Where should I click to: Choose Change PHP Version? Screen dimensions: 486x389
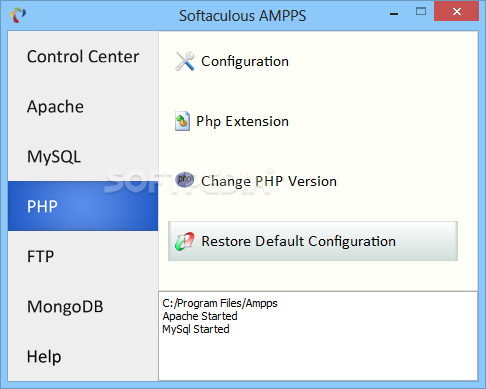[269, 181]
